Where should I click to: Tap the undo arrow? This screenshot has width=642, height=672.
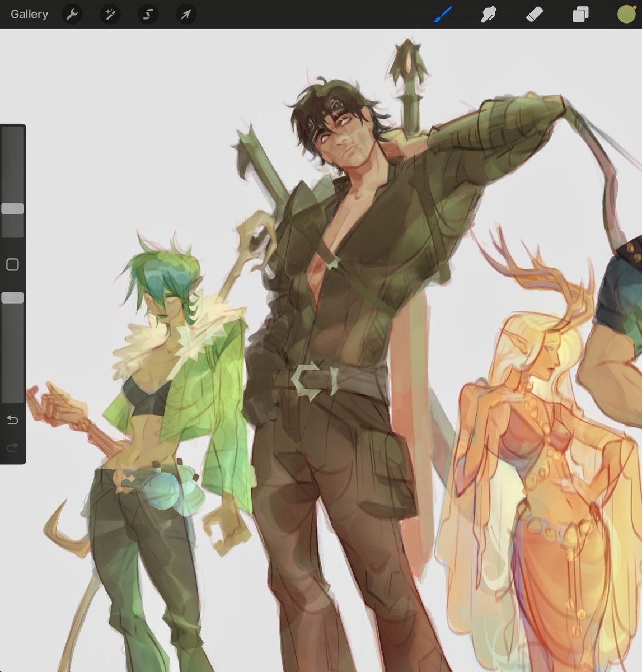13,419
